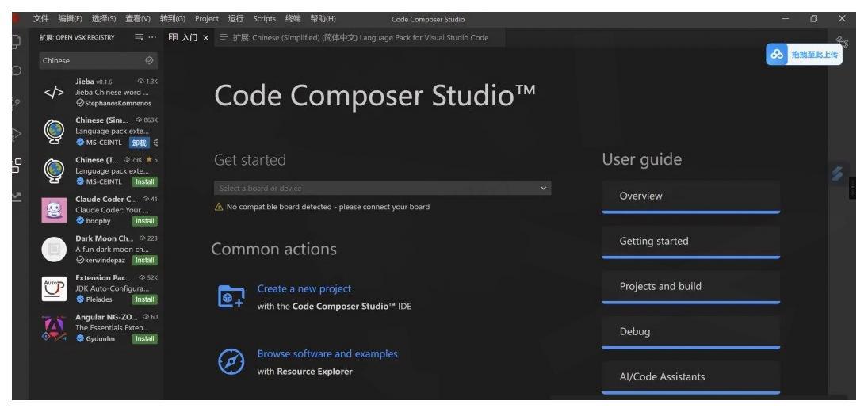Select the Extensions view icon in activity bar
The image size is (868, 412).
pos(17,166)
